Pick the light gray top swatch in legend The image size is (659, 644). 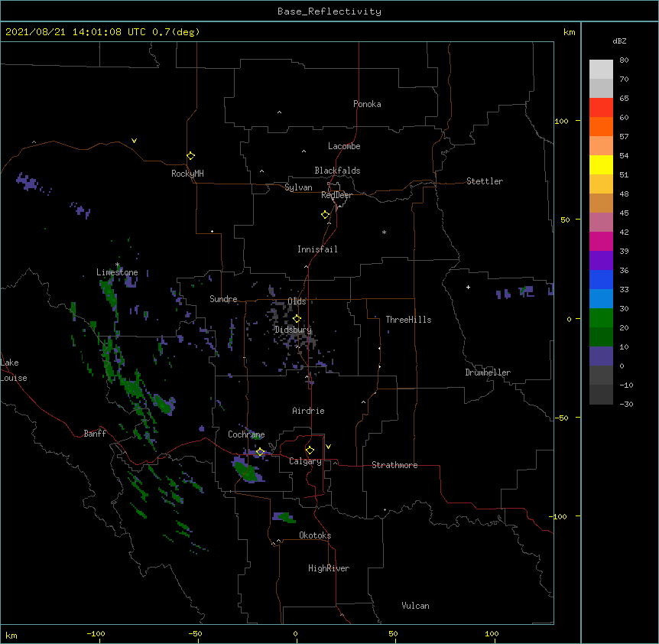601,70
